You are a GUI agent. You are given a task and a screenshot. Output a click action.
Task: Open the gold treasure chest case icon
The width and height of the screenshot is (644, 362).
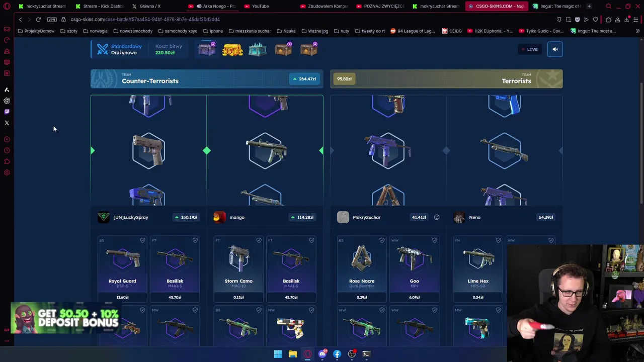click(x=232, y=49)
